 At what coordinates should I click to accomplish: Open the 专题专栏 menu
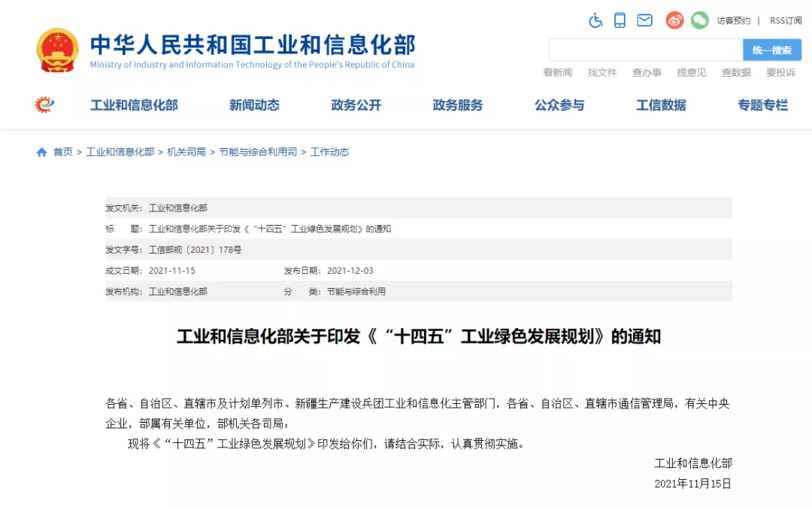click(x=762, y=105)
